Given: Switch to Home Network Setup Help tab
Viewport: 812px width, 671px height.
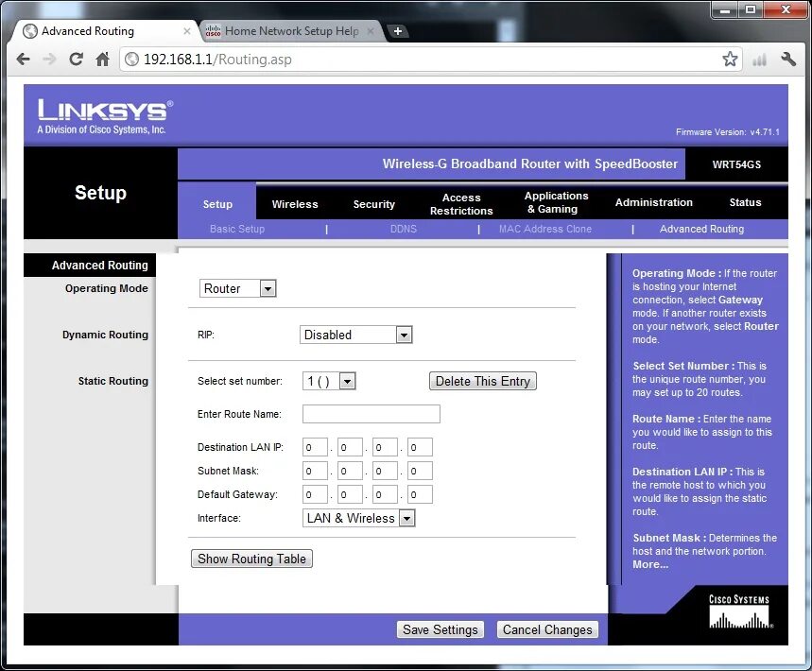Looking at the screenshot, I should point(291,31).
